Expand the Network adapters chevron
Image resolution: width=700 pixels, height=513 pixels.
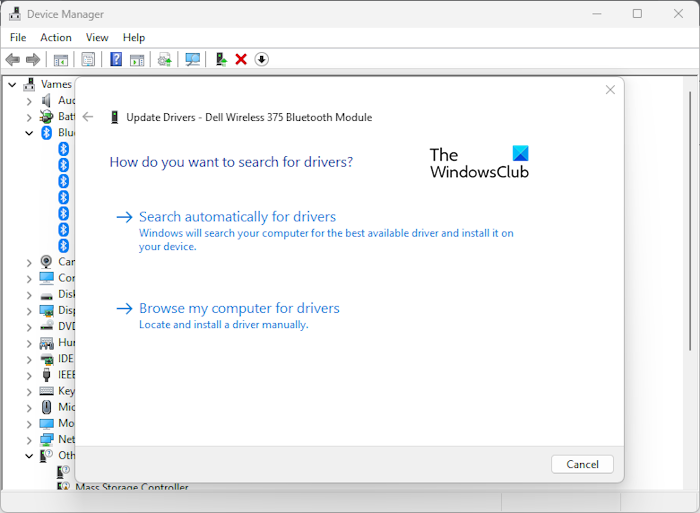29,440
